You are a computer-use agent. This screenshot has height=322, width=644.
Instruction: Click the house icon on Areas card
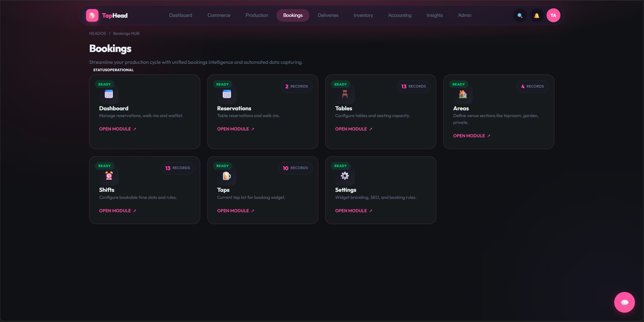click(462, 94)
